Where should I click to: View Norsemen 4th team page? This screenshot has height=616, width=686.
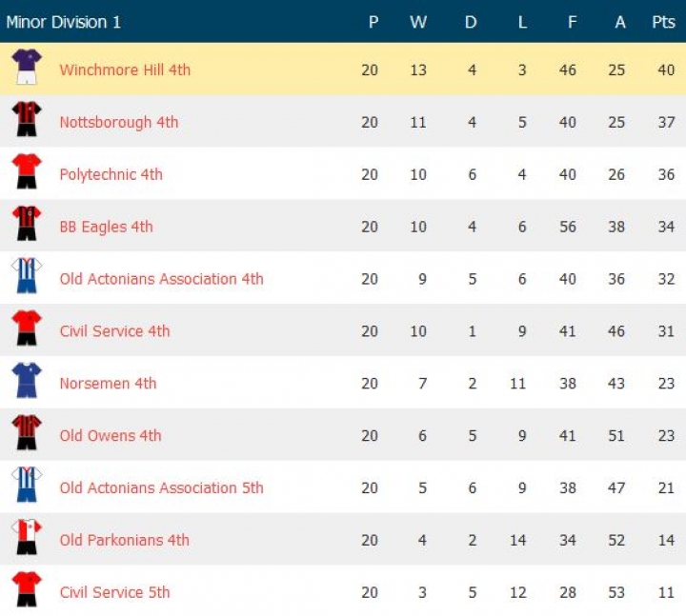(x=108, y=384)
